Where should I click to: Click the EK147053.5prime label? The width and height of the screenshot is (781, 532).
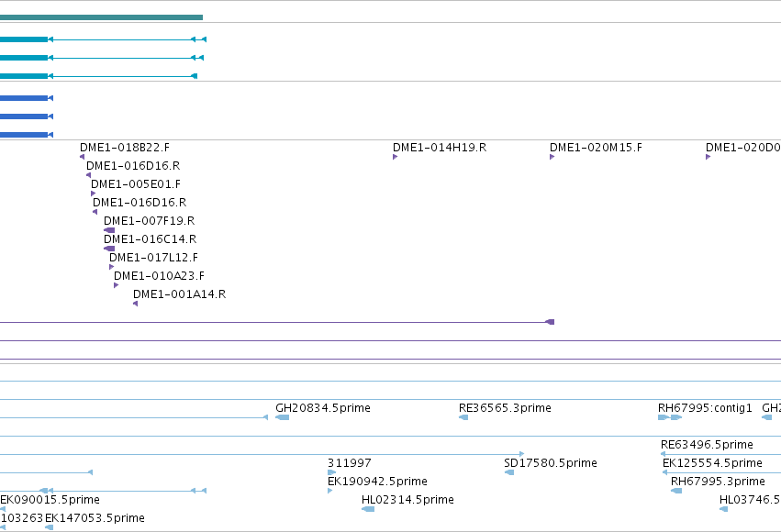(95, 518)
